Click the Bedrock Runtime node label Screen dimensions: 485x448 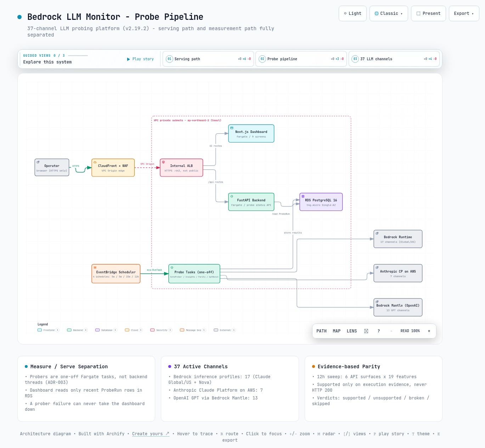tap(398, 237)
